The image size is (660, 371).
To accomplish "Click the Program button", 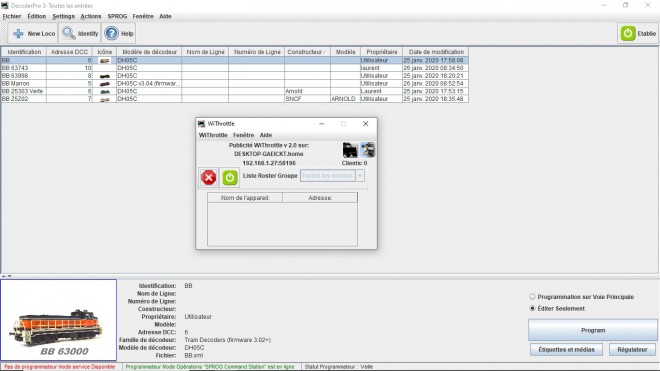I will (x=593, y=330).
